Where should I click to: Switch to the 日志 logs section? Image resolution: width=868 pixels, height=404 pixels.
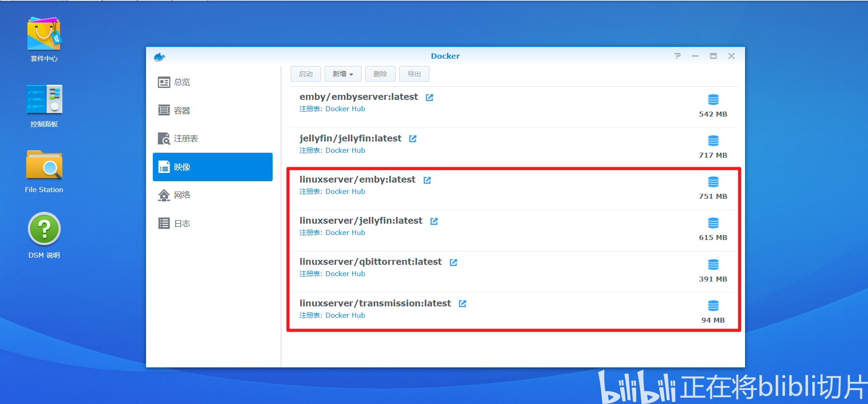pyautogui.click(x=212, y=223)
